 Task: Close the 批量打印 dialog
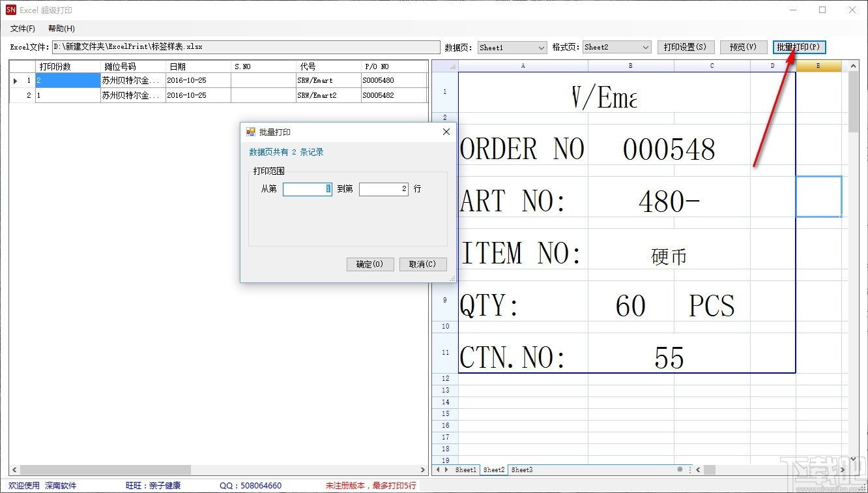click(x=446, y=132)
